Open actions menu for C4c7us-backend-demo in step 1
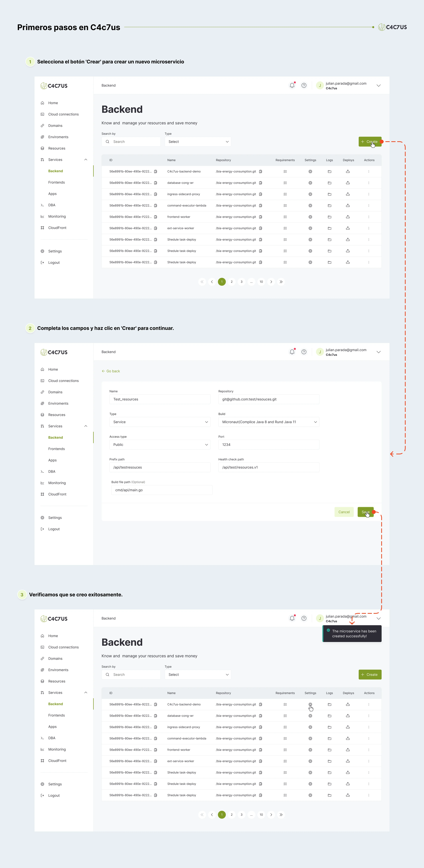This screenshot has height=868, width=424. tap(369, 171)
